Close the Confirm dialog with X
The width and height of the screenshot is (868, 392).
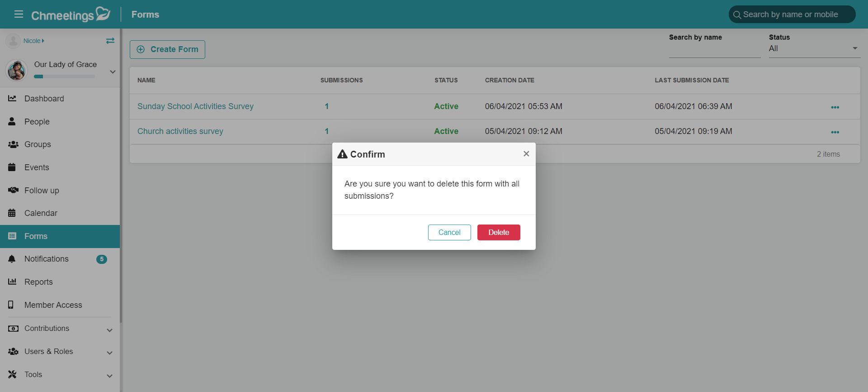526,154
